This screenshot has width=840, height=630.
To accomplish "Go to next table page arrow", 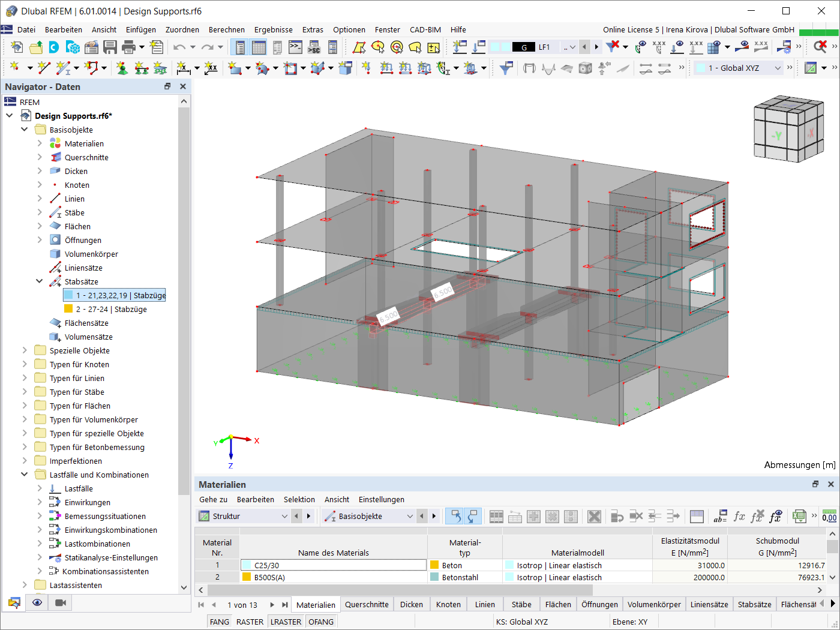I will pos(272,605).
